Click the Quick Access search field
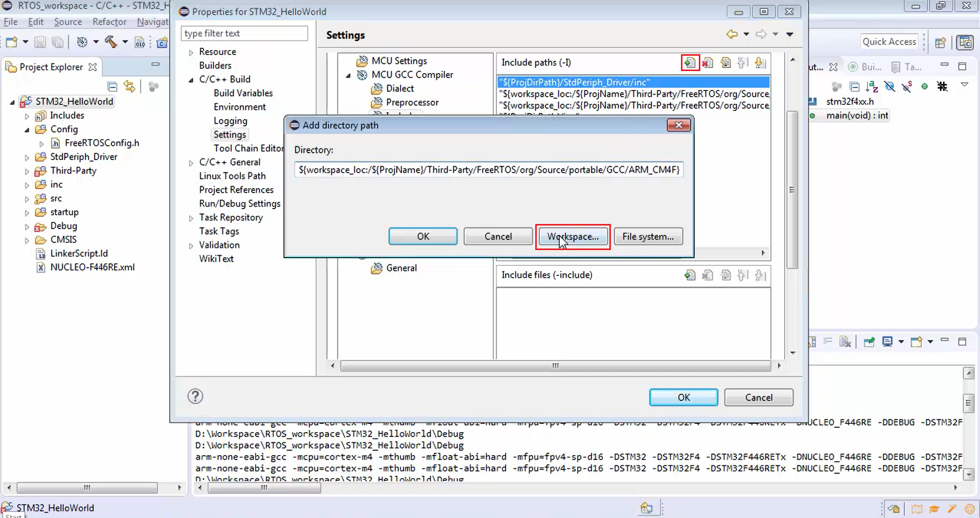980x518 pixels. click(890, 42)
